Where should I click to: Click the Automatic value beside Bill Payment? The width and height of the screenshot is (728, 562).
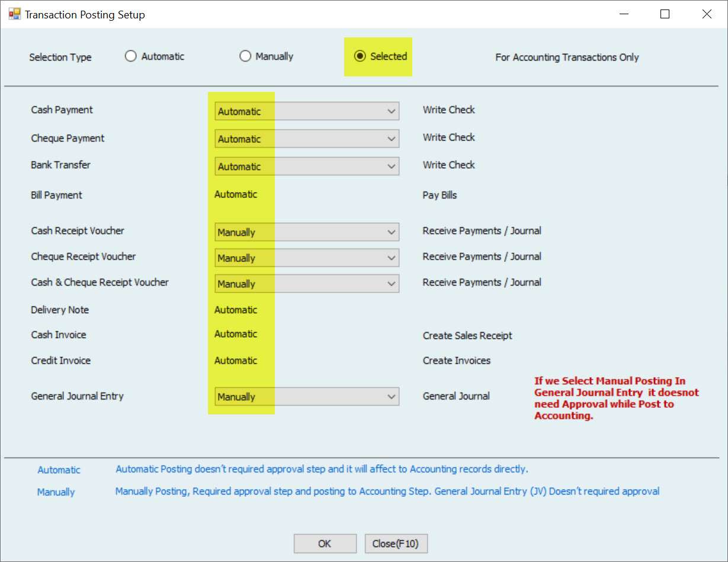point(236,194)
